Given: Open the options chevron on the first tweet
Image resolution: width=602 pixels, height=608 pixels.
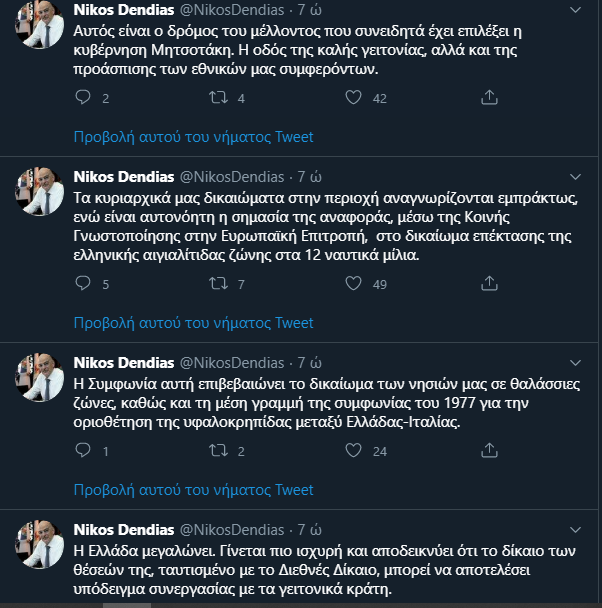Looking at the screenshot, I should (575, 10).
